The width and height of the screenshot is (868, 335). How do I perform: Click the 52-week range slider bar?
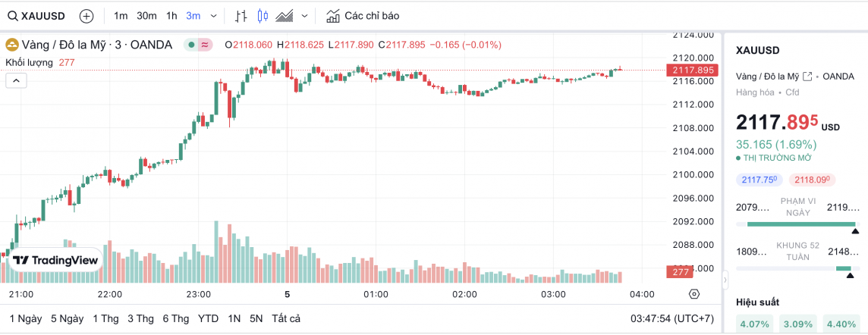[796, 268]
